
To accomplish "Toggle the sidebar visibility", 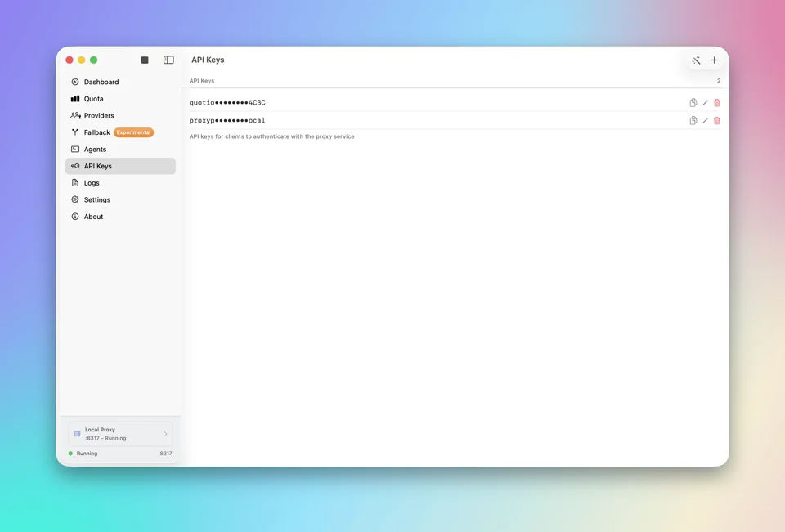I will (168, 60).
